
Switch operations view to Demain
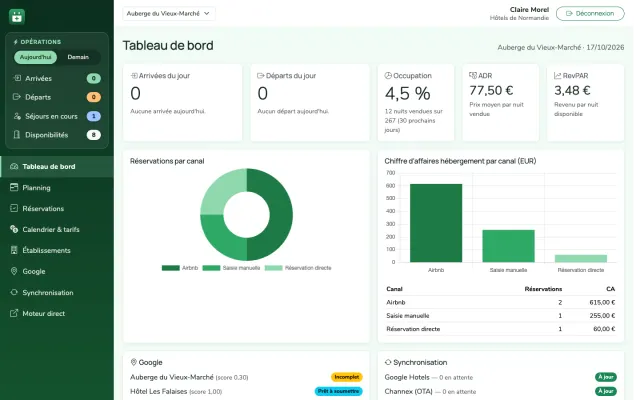tap(78, 57)
